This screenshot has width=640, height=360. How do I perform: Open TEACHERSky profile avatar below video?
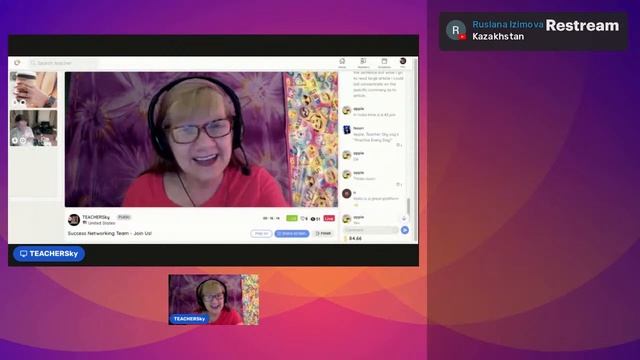74,220
